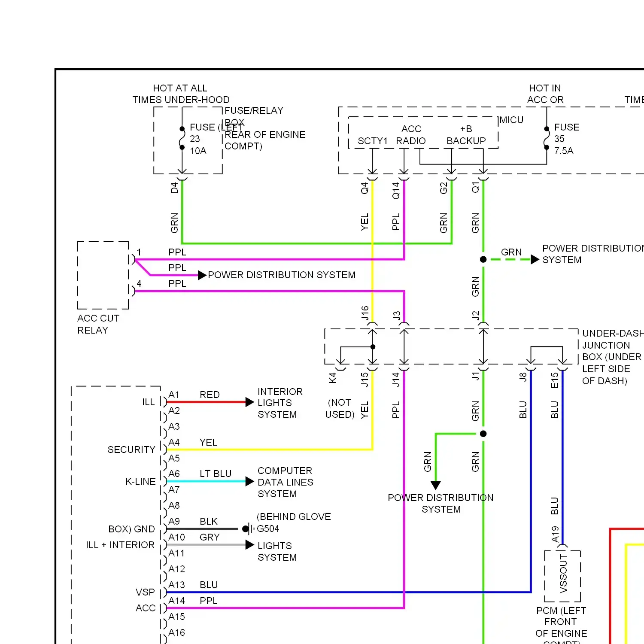Select pin 'A13' on the connector

tap(176, 585)
